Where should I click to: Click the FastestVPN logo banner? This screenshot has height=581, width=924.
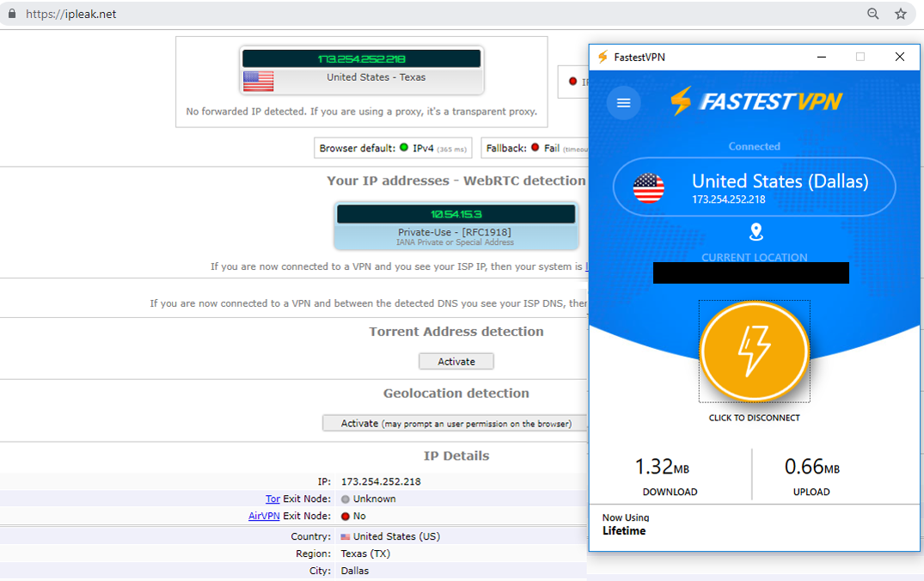pyautogui.click(x=756, y=101)
